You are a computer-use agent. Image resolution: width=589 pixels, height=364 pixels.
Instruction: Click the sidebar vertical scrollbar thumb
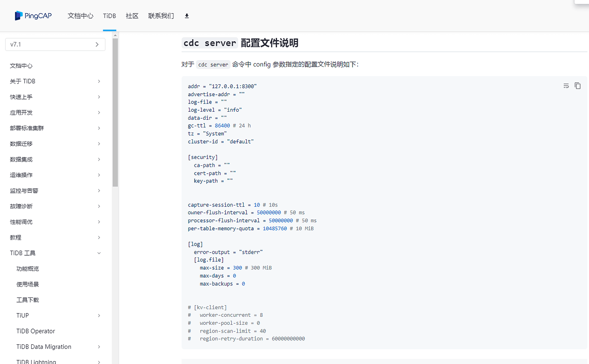pyautogui.click(x=115, y=112)
